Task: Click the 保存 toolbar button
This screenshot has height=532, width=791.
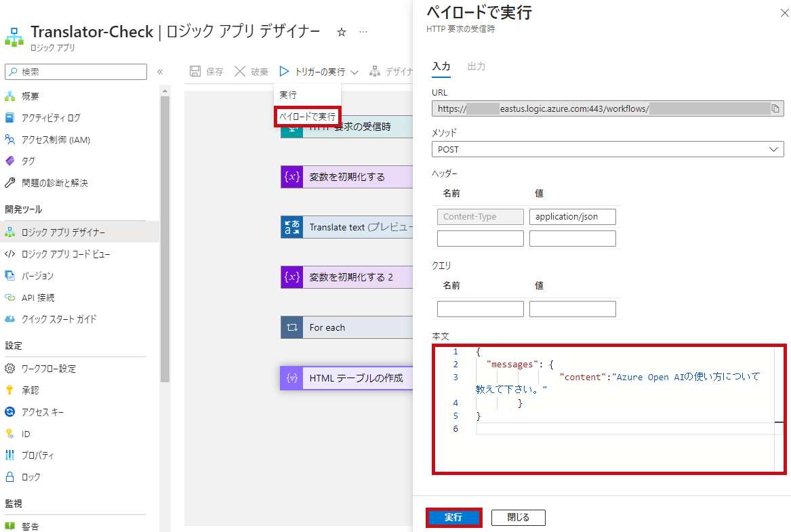Action: 206,72
